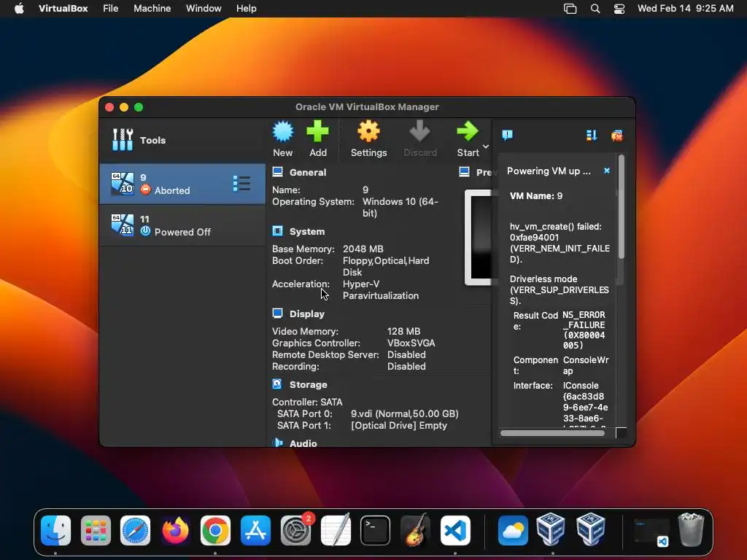Select the Tools entry in sidebar
The image size is (747, 560).
(x=182, y=140)
